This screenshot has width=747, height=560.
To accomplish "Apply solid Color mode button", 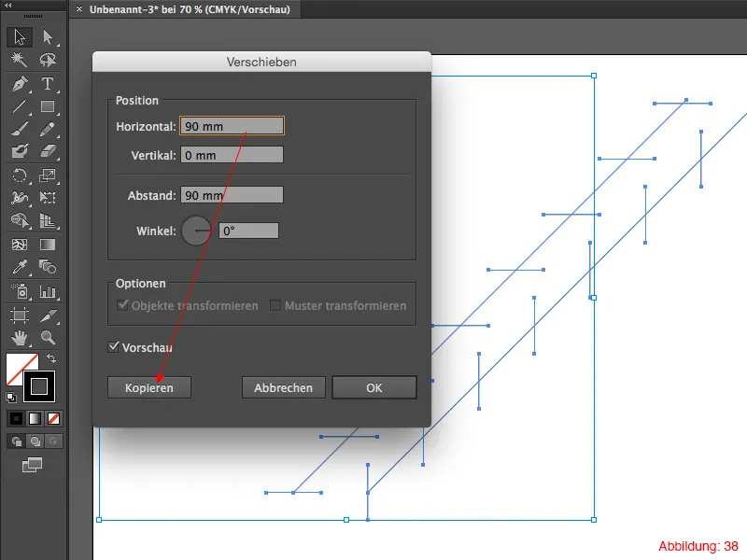I will 16,418.
